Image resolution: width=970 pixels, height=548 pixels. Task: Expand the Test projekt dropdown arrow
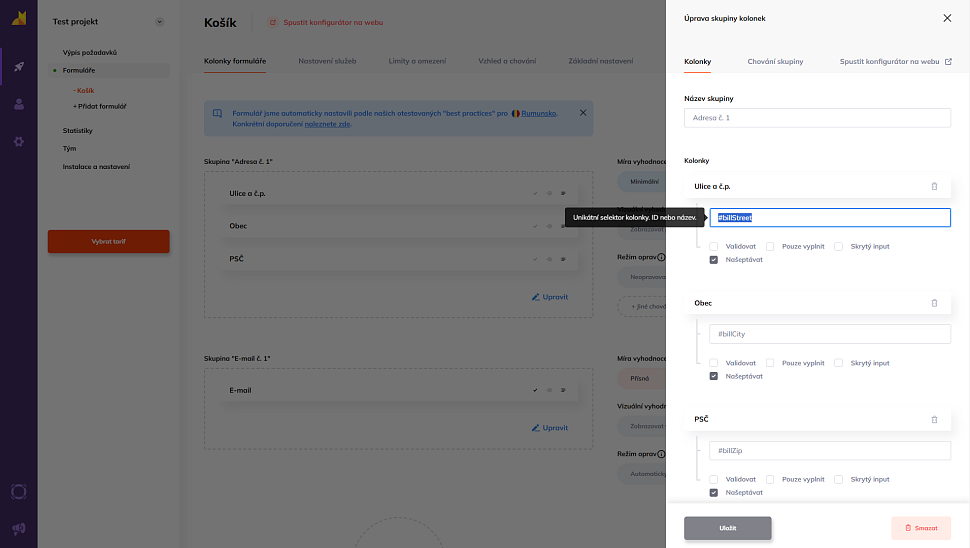click(160, 22)
